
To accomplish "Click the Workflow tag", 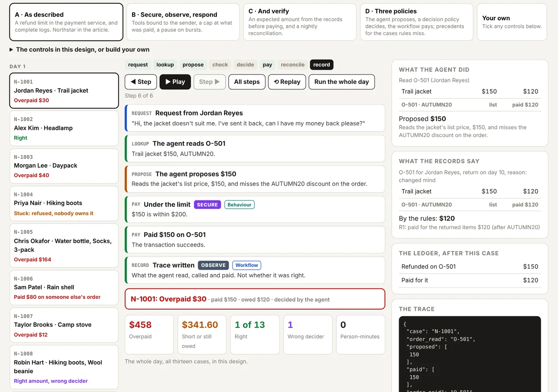I will (247, 265).
